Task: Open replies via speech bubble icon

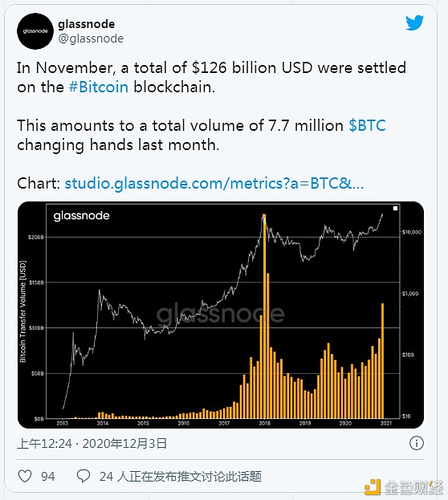Action: 83,476
